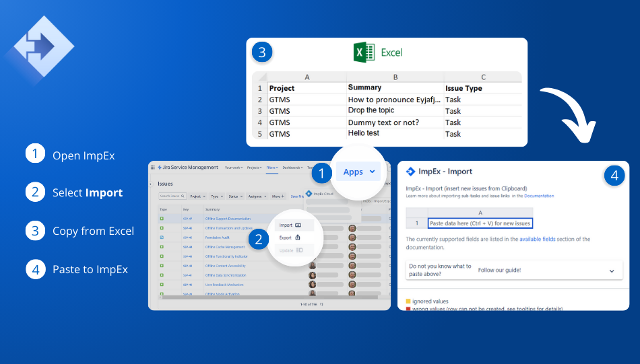The height and width of the screenshot is (364, 640).
Task: Click the Type column header in Jira issues table
Action: pos(163,209)
